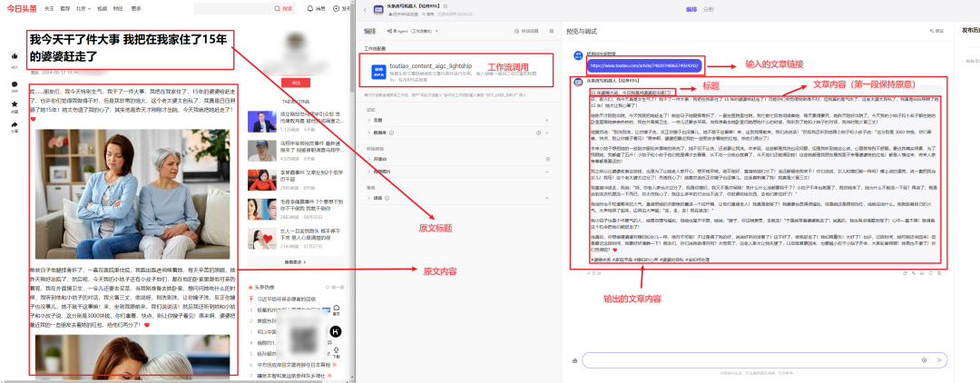
Task: Click the 调试 debug button in preview
Action: coord(935,31)
